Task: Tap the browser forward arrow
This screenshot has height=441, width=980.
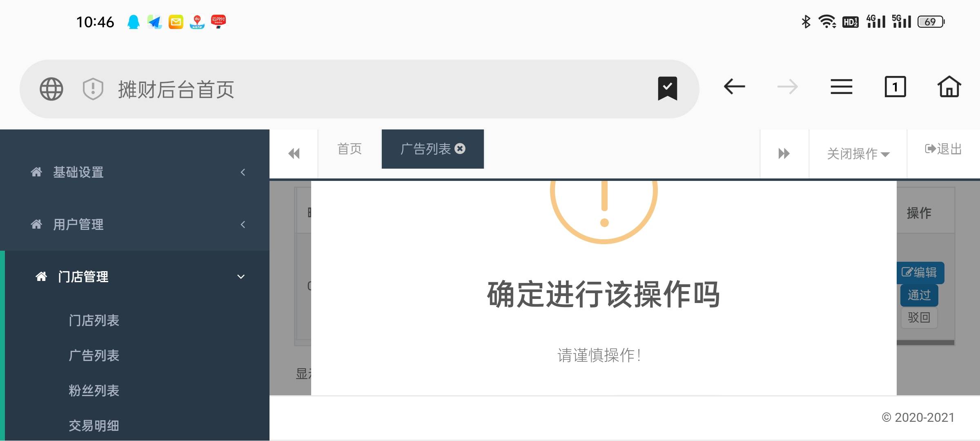Action: coord(787,87)
